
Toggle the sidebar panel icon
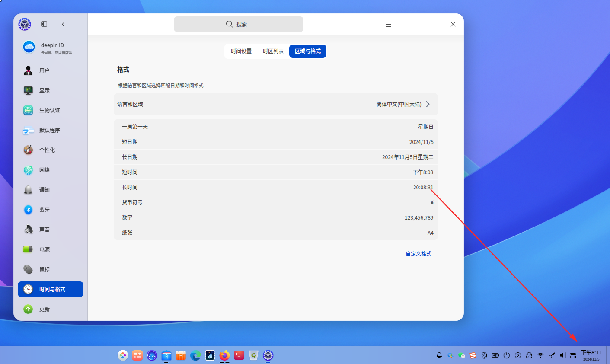point(44,24)
